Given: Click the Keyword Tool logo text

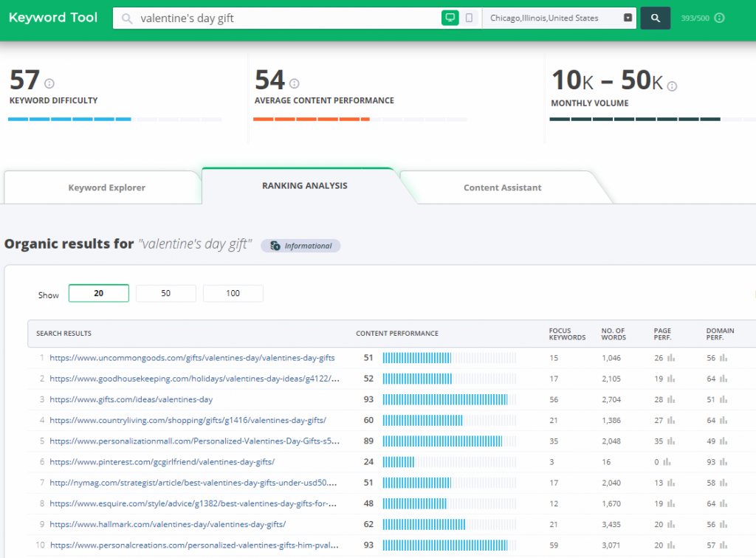Looking at the screenshot, I should tap(53, 18).
